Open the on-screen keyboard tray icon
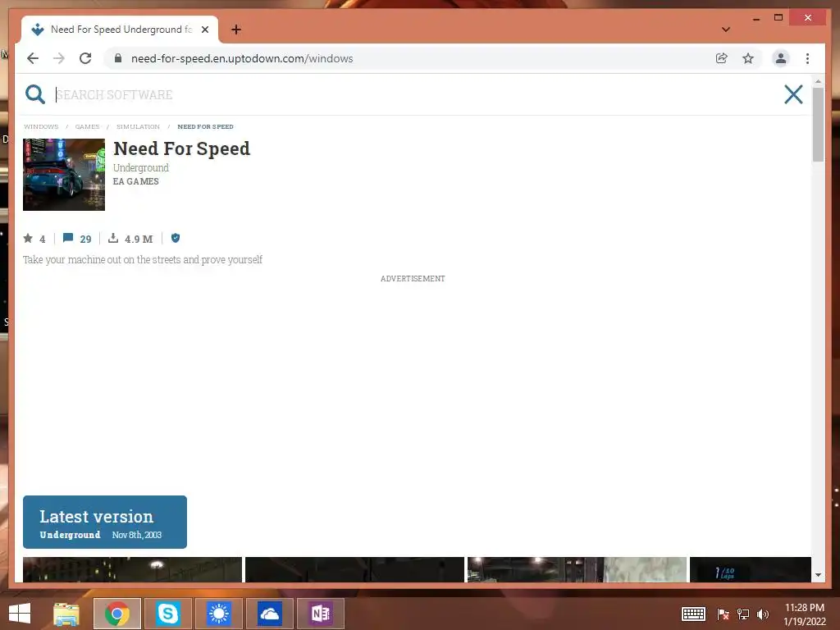This screenshot has height=630, width=840. [693, 614]
